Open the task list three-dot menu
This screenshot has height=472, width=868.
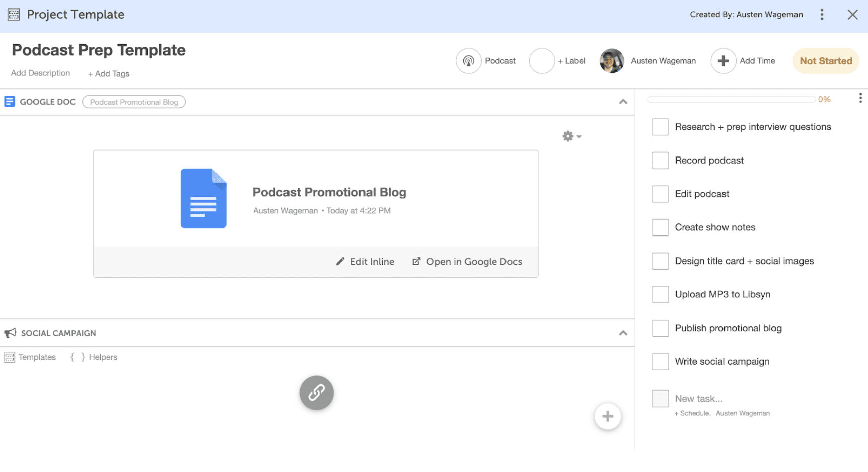click(x=860, y=98)
